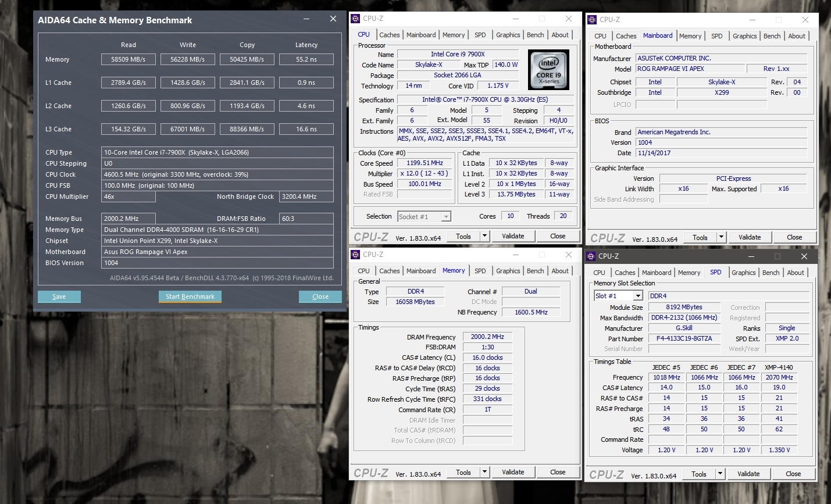The width and height of the screenshot is (831, 504).
Task: Close the AIDA64 benchmark dialog via Close button
Action: pyautogui.click(x=320, y=296)
